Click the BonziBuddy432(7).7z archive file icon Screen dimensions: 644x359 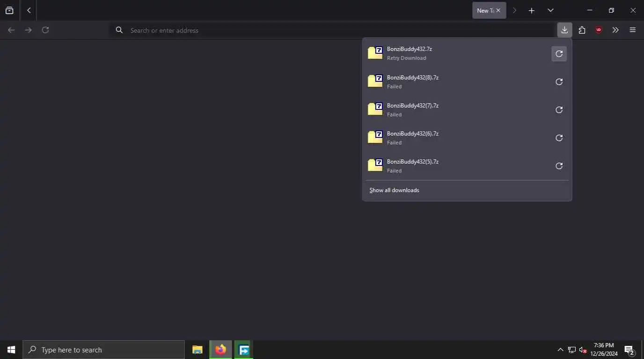(375, 109)
